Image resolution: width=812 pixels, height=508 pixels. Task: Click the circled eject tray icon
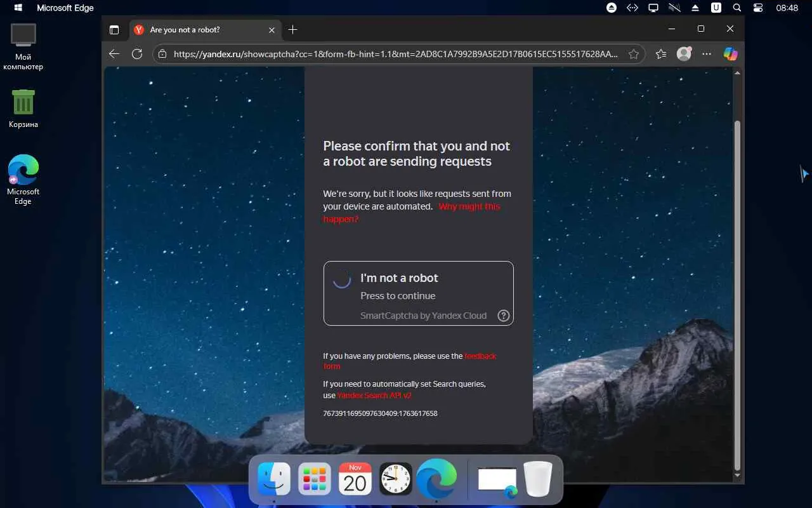pos(612,8)
